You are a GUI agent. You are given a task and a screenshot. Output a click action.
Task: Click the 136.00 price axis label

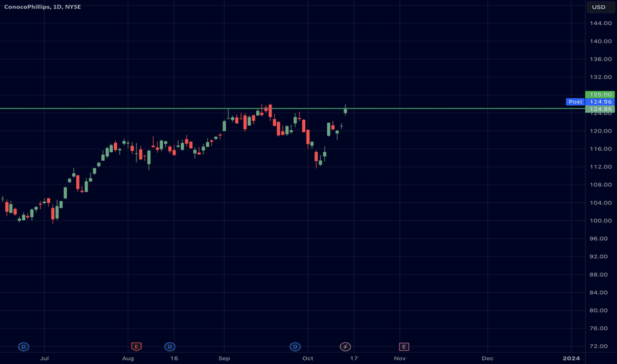(600, 59)
